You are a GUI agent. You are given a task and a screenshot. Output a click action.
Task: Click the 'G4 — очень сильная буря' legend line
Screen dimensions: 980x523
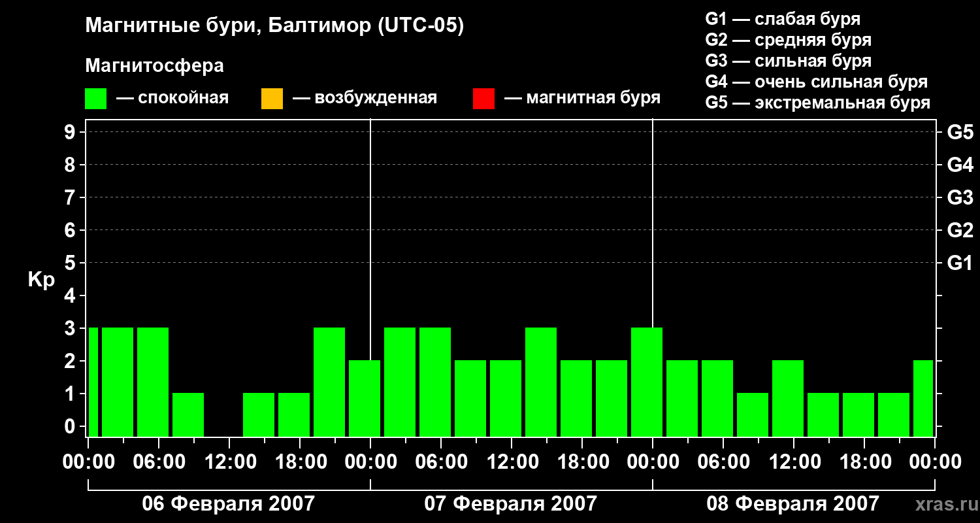point(816,82)
